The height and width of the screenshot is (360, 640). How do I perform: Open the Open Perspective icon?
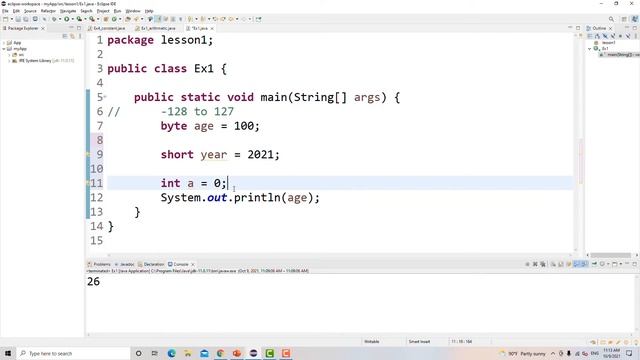point(624,19)
